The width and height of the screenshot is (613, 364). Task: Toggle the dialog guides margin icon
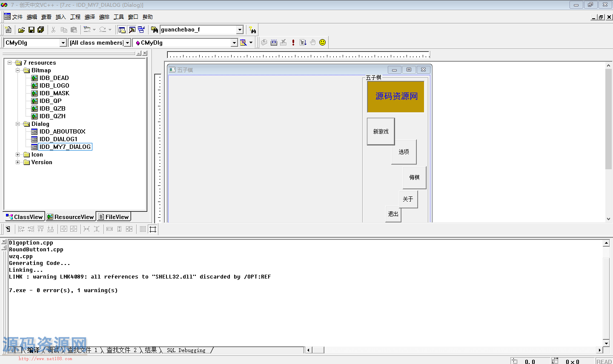pyautogui.click(x=153, y=229)
